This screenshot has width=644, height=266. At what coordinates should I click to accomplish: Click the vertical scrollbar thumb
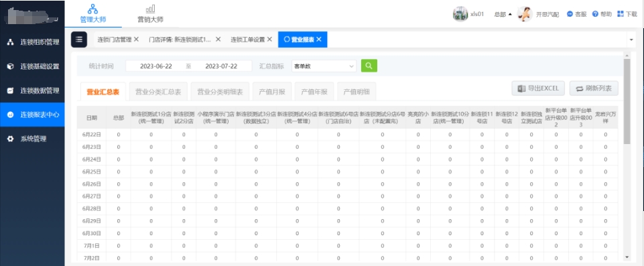tap(627, 101)
